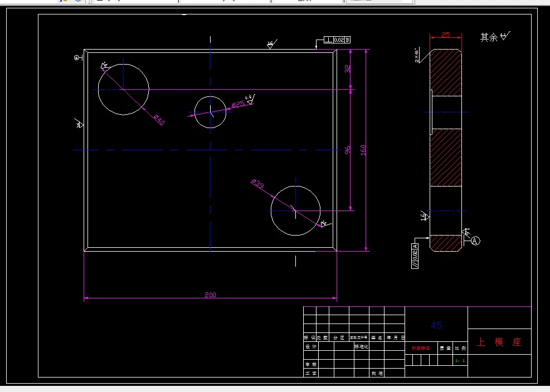The height and width of the screenshot is (392, 550).
Task: Pick the Ø25 diameter label
Action: click(238, 105)
